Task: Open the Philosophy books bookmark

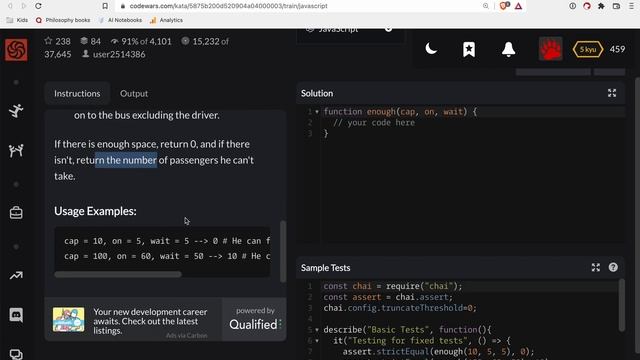Action: coord(63,20)
